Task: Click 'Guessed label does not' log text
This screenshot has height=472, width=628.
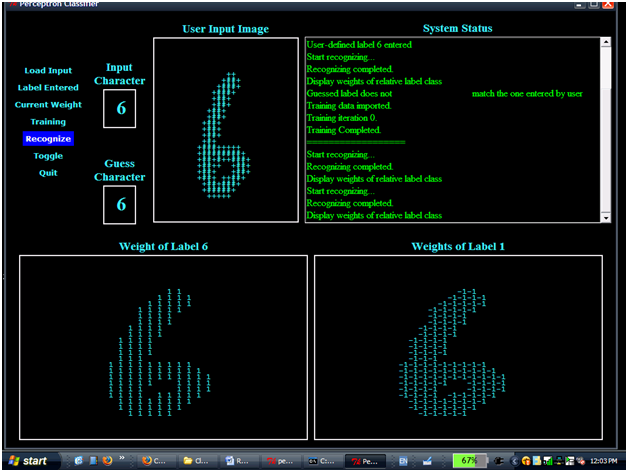Action: point(349,94)
